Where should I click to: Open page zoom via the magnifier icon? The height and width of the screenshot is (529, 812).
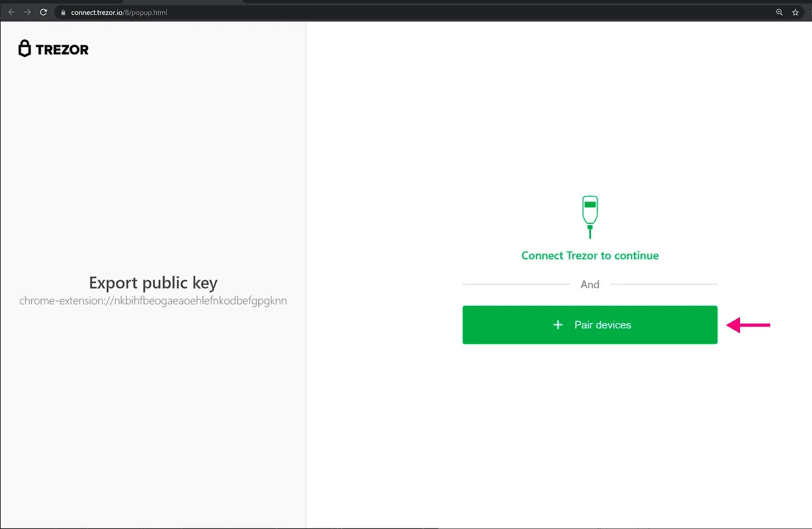780,12
